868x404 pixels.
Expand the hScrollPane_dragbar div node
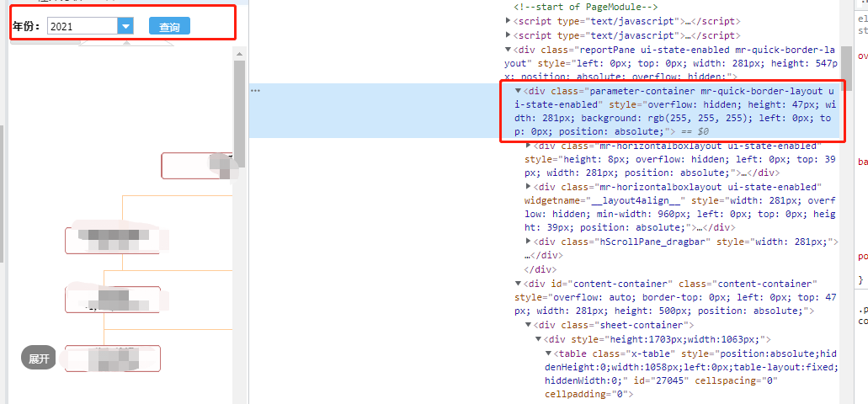click(x=528, y=242)
